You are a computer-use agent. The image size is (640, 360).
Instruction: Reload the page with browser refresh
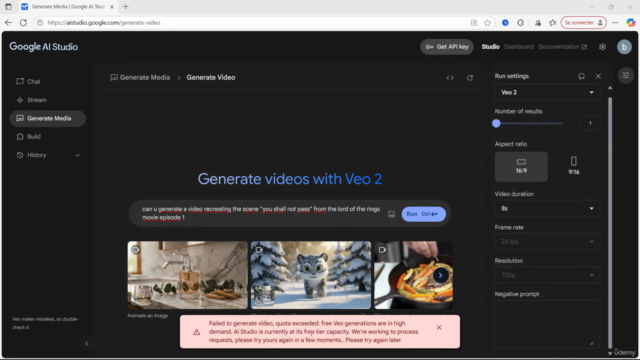pyautogui.click(x=23, y=23)
